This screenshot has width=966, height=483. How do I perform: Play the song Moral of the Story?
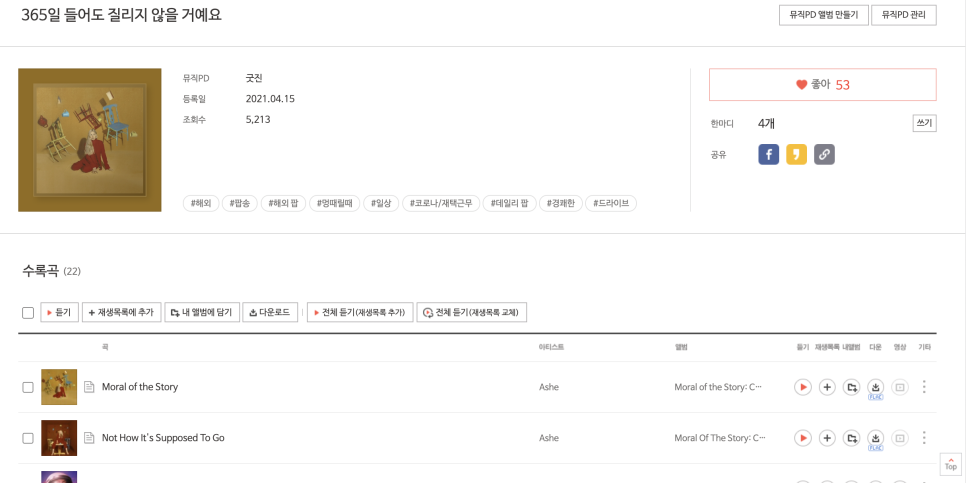803,387
